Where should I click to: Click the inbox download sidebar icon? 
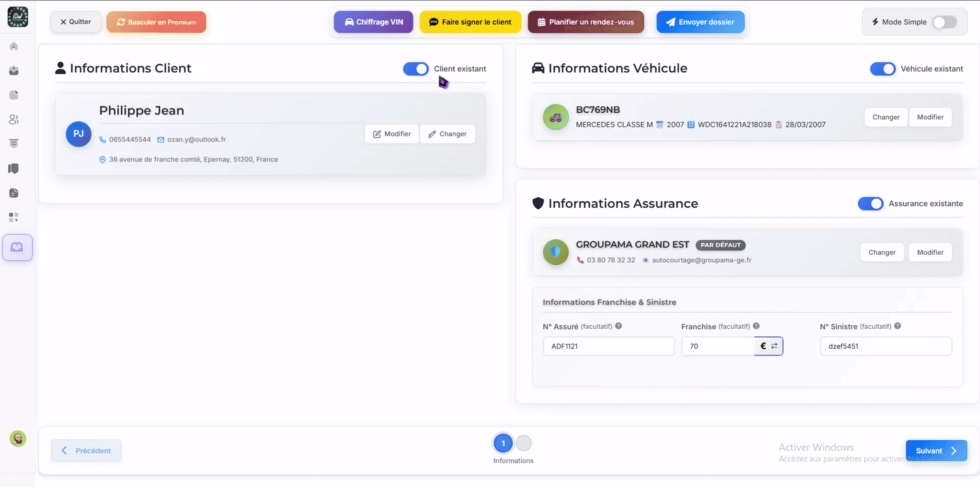14,70
